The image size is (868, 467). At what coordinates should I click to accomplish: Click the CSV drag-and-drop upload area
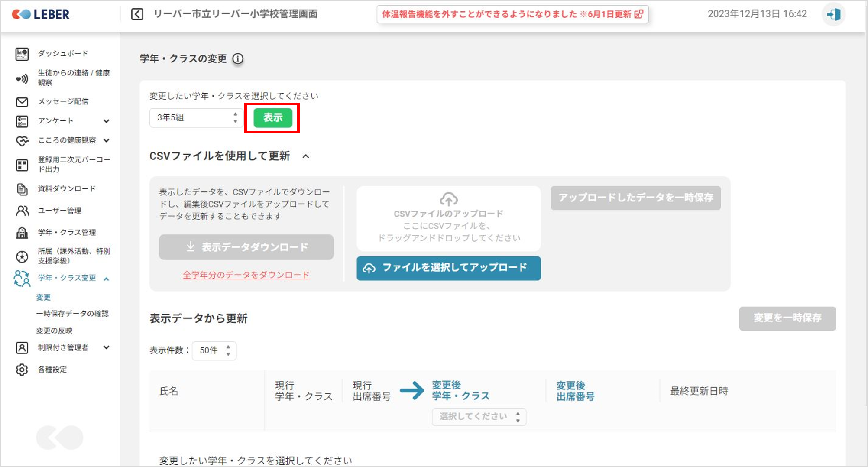coord(448,219)
